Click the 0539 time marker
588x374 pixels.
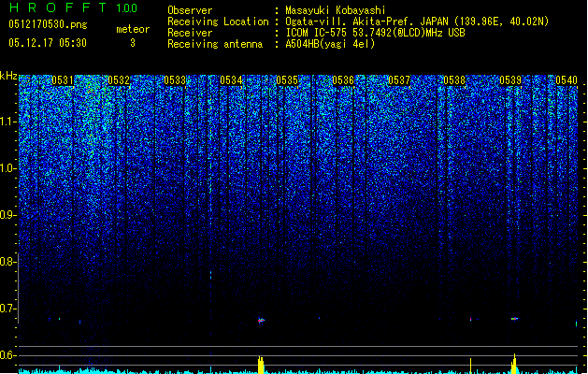click(510, 80)
